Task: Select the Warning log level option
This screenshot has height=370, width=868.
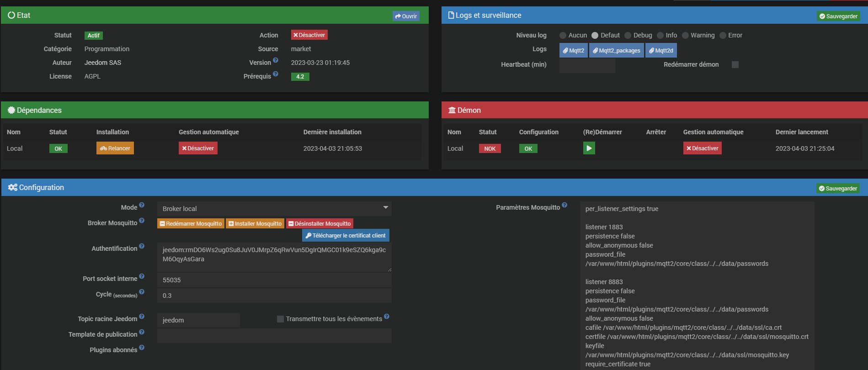Action: (x=685, y=36)
